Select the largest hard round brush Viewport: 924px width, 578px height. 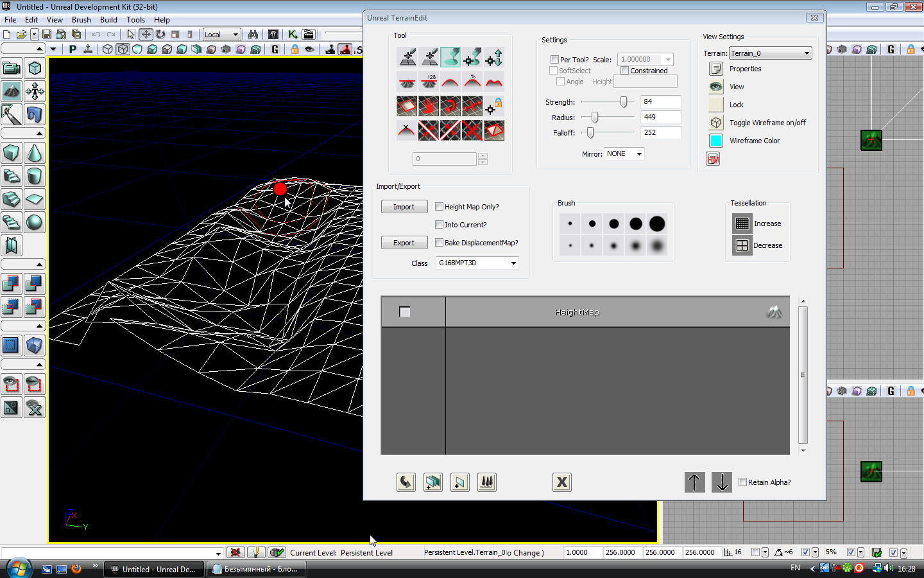(657, 223)
